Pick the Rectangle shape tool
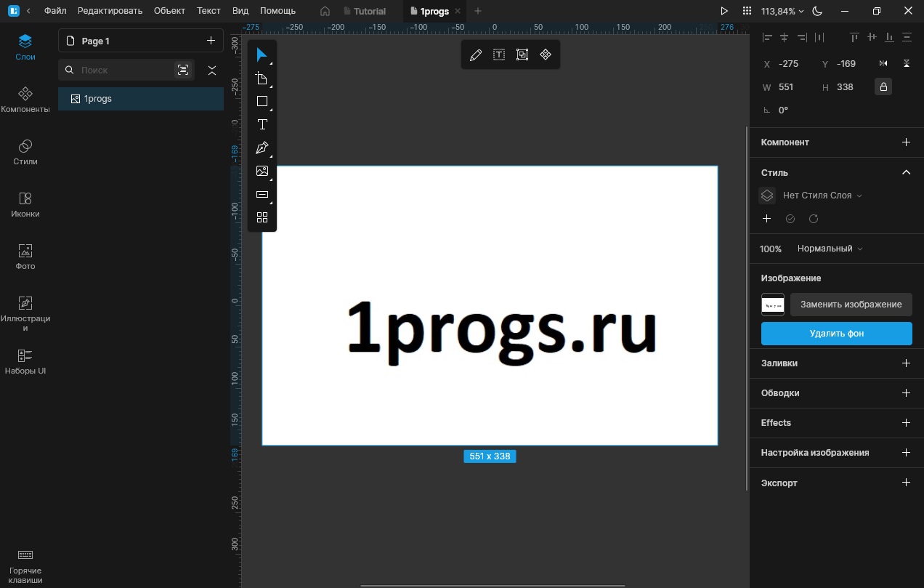Screen dimensions: 924x588 click(x=262, y=102)
